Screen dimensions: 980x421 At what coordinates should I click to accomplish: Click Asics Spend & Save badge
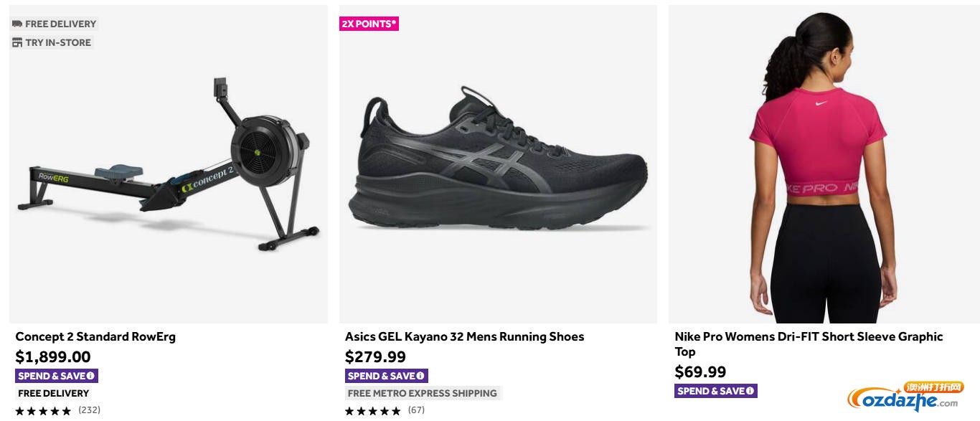(381, 376)
